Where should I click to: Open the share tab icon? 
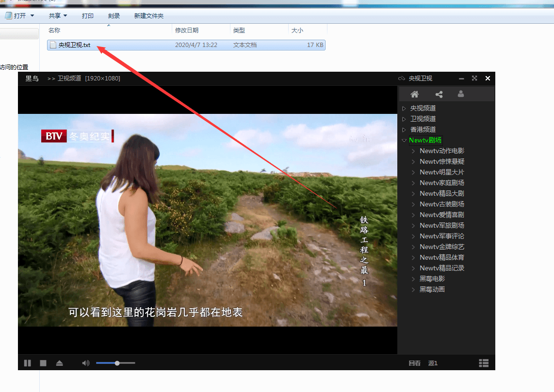click(x=439, y=94)
